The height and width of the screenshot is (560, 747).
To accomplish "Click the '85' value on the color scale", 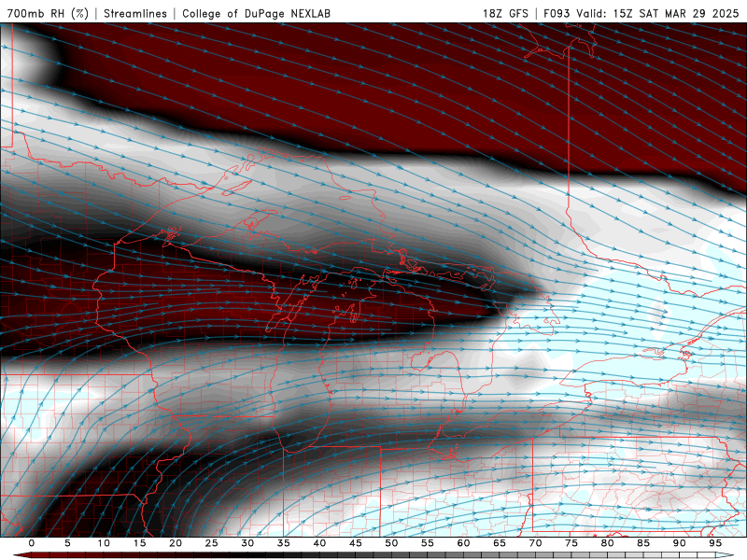I will coord(643,543).
